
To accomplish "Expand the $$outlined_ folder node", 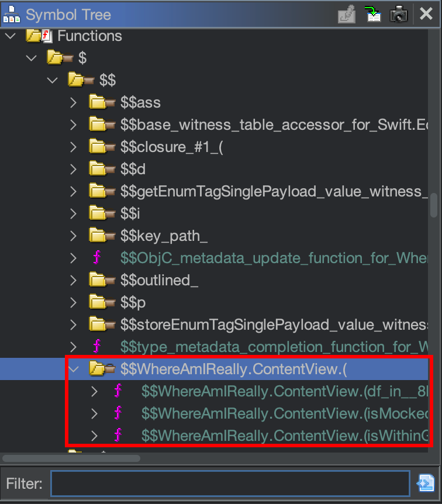I will pos(74,281).
